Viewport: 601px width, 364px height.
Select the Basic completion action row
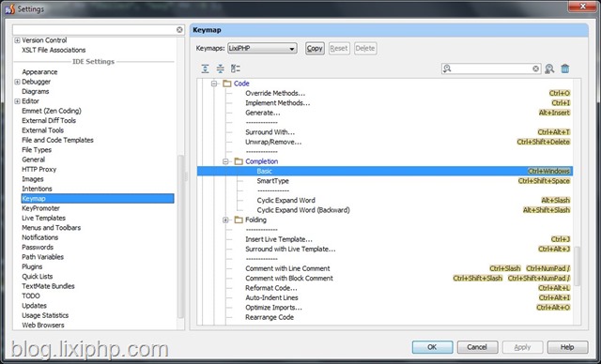(x=385, y=171)
